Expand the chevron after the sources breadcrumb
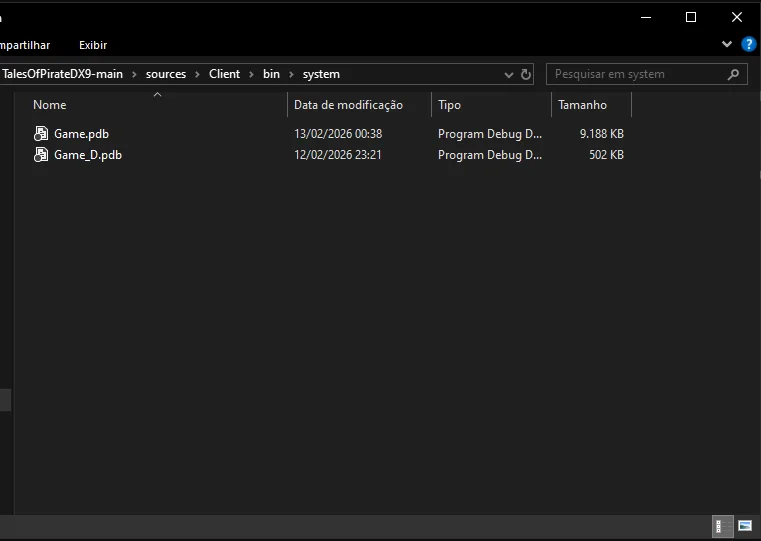 (x=198, y=74)
